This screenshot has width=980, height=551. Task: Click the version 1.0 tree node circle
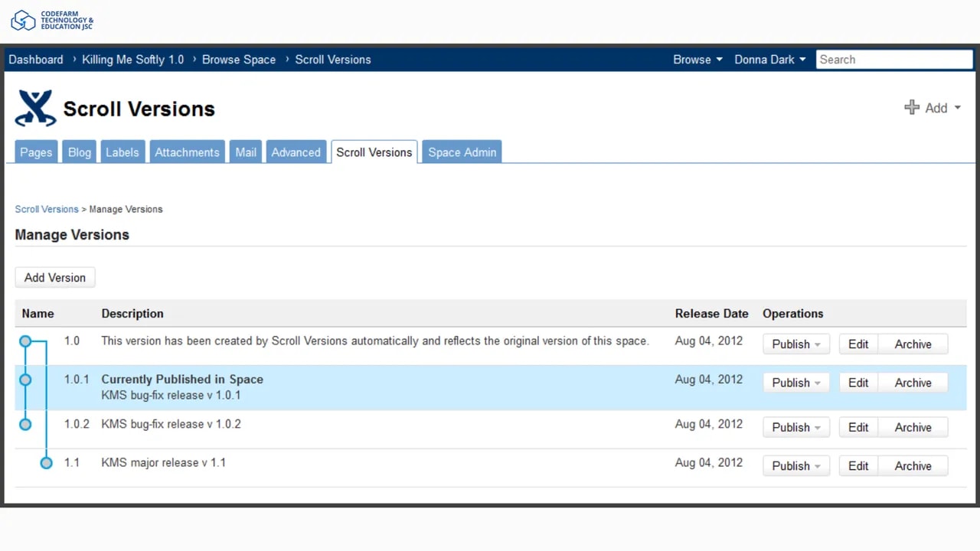coord(25,341)
